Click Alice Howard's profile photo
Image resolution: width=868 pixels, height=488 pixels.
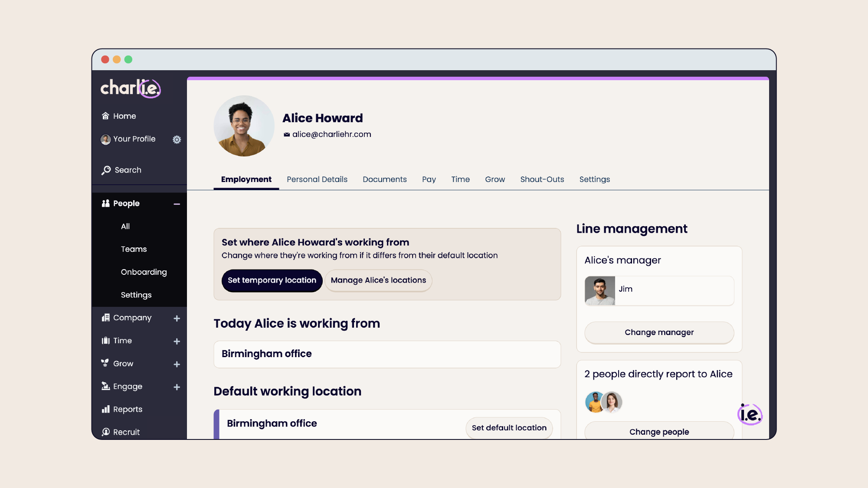(x=244, y=126)
